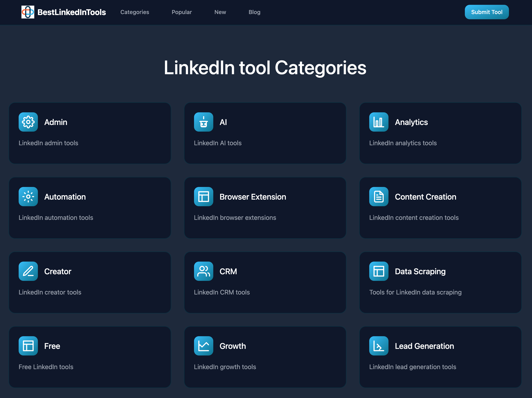Click the BestLinkedInTools logo icon
The image size is (532, 398).
coord(28,12)
